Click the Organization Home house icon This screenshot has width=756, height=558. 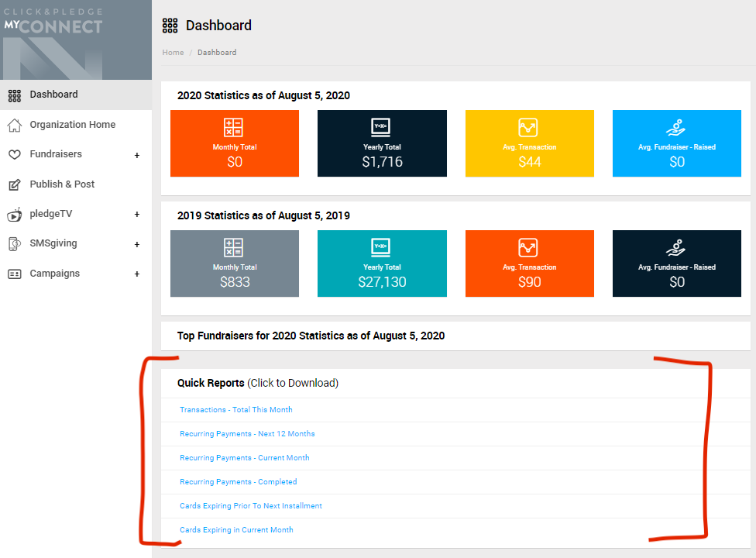coord(14,125)
